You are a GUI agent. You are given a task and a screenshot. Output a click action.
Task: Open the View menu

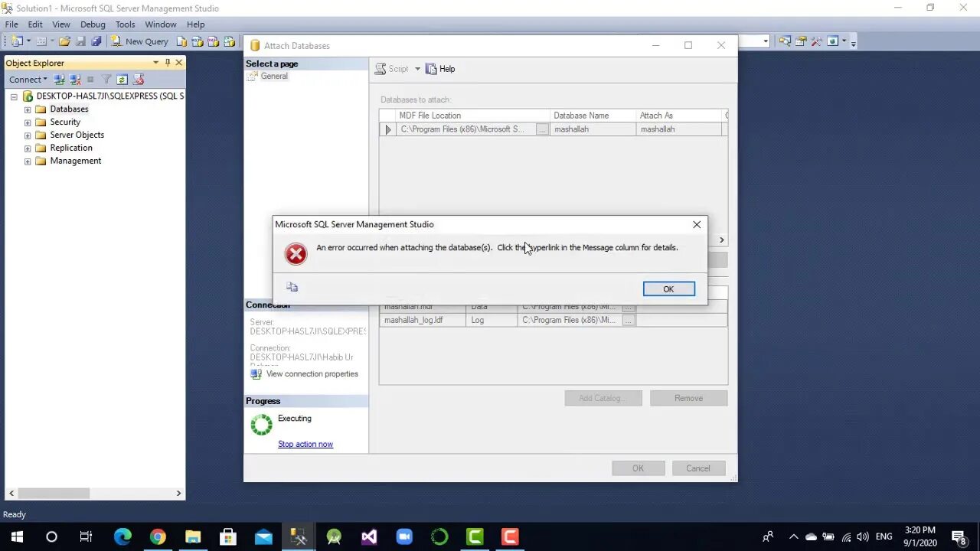pyautogui.click(x=61, y=24)
